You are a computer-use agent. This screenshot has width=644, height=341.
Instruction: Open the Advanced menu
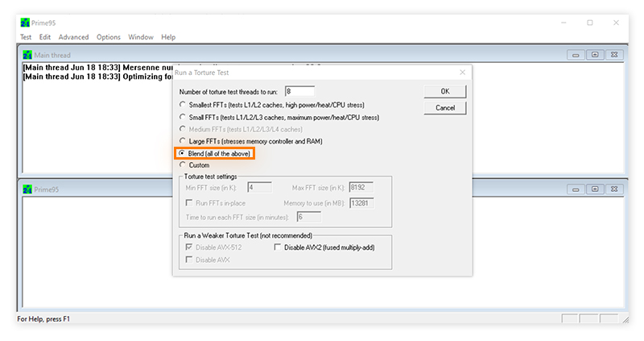pyautogui.click(x=73, y=37)
